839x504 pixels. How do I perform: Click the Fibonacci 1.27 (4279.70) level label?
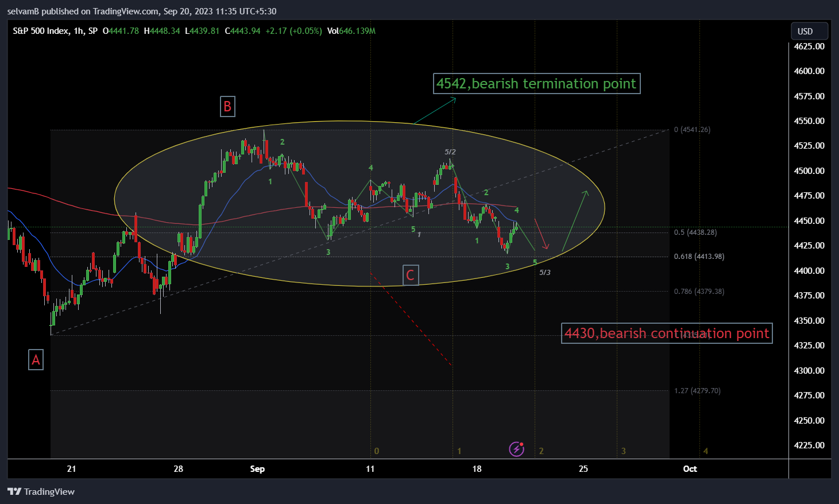(697, 391)
